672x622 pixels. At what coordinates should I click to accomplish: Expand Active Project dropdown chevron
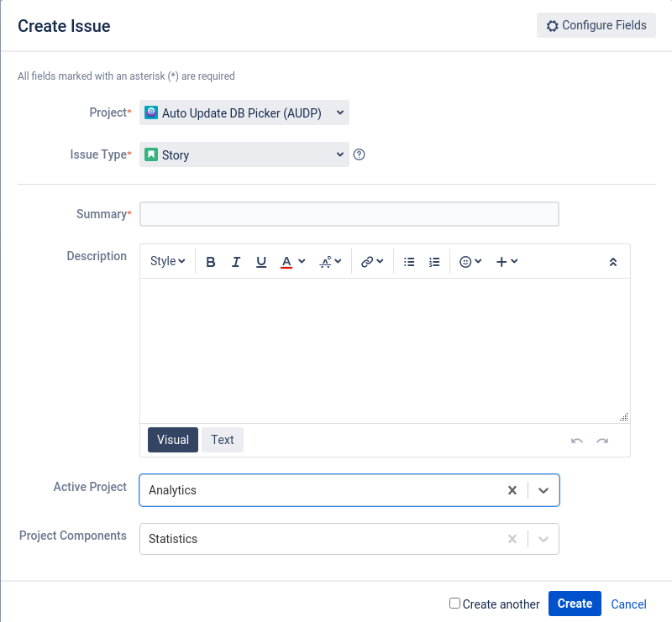543,490
